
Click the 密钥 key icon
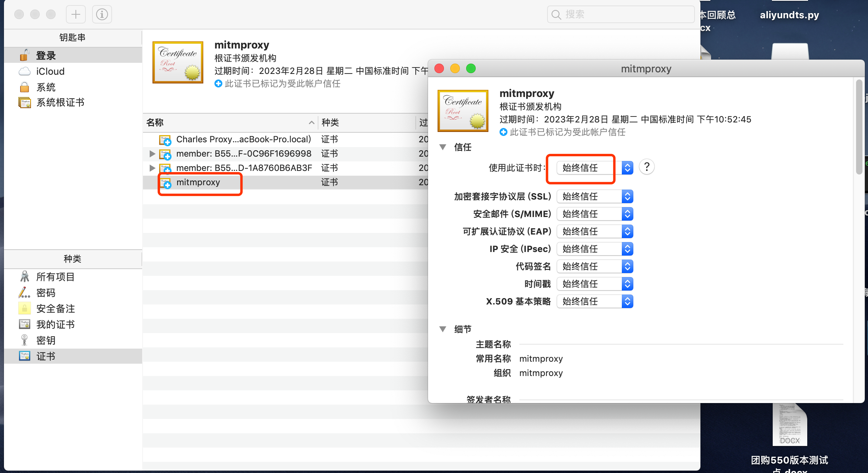pyautogui.click(x=25, y=340)
